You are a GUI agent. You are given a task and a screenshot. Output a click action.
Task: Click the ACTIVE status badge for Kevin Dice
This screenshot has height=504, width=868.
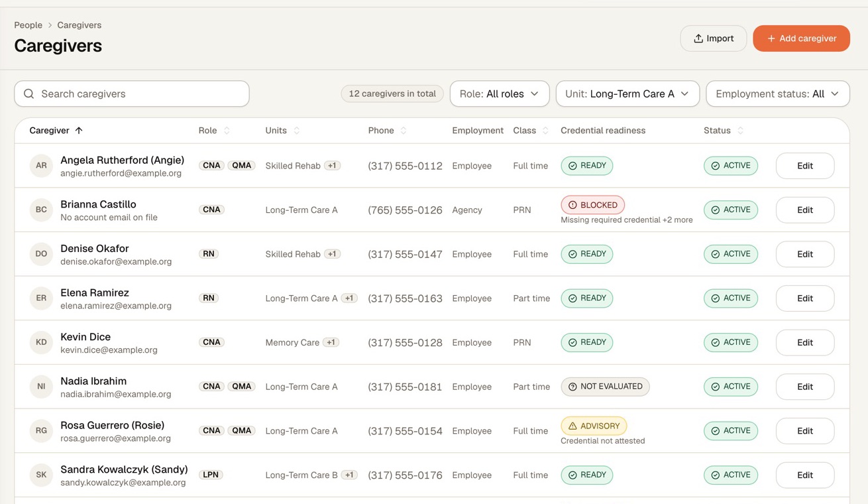point(731,342)
